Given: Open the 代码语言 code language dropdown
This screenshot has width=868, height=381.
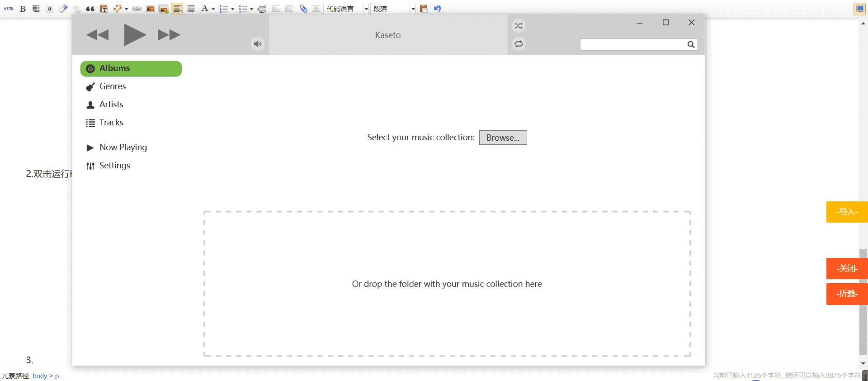Looking at the screenshot, I should [x=346, y=9].
